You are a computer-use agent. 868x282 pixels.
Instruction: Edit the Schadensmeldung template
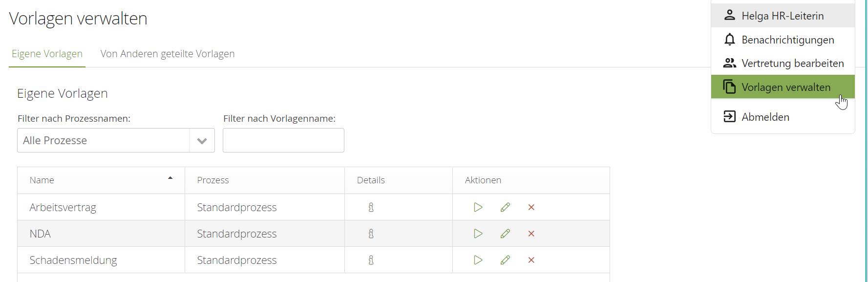pos(505,260)
